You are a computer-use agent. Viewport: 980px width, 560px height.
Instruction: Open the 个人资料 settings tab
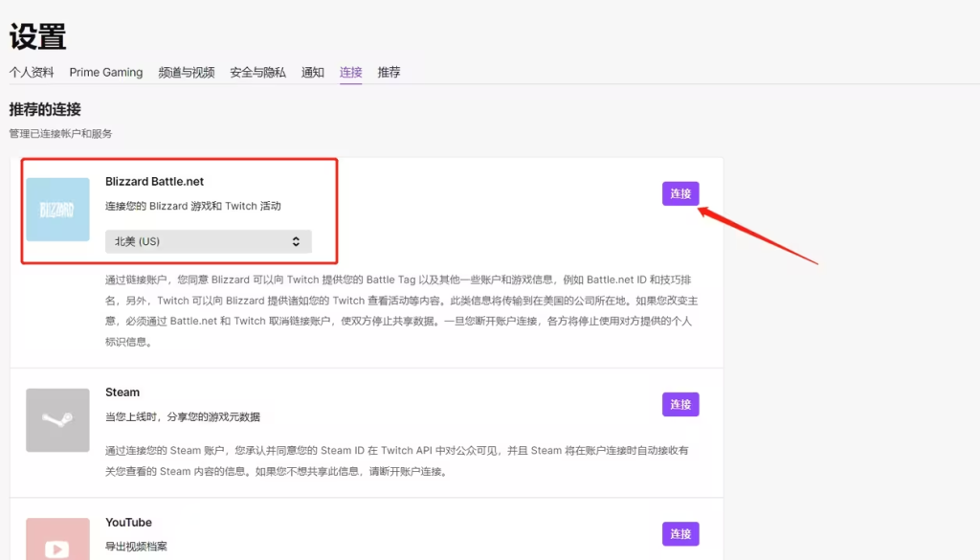[32, 73]
